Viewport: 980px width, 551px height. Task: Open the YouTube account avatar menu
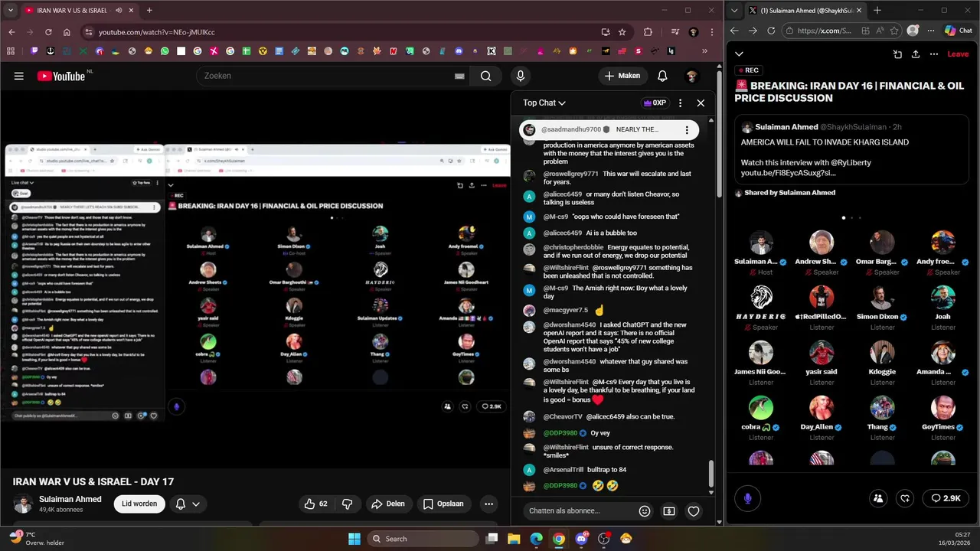point(691,76)
